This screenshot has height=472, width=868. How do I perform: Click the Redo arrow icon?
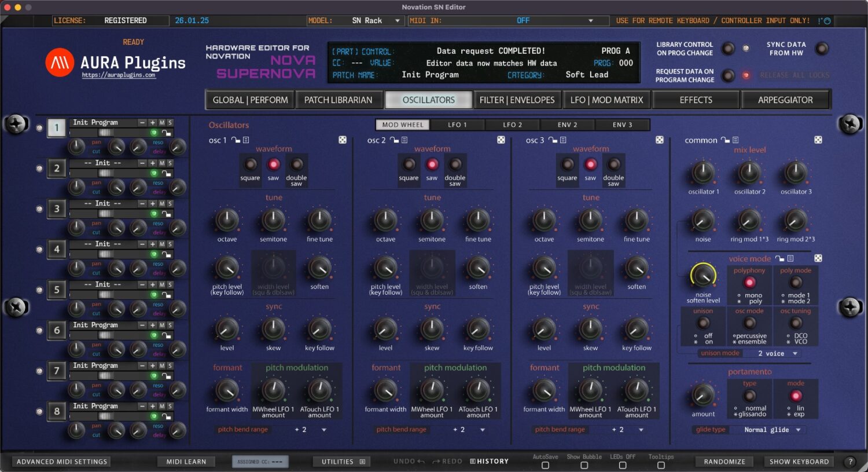click(435, 461)
